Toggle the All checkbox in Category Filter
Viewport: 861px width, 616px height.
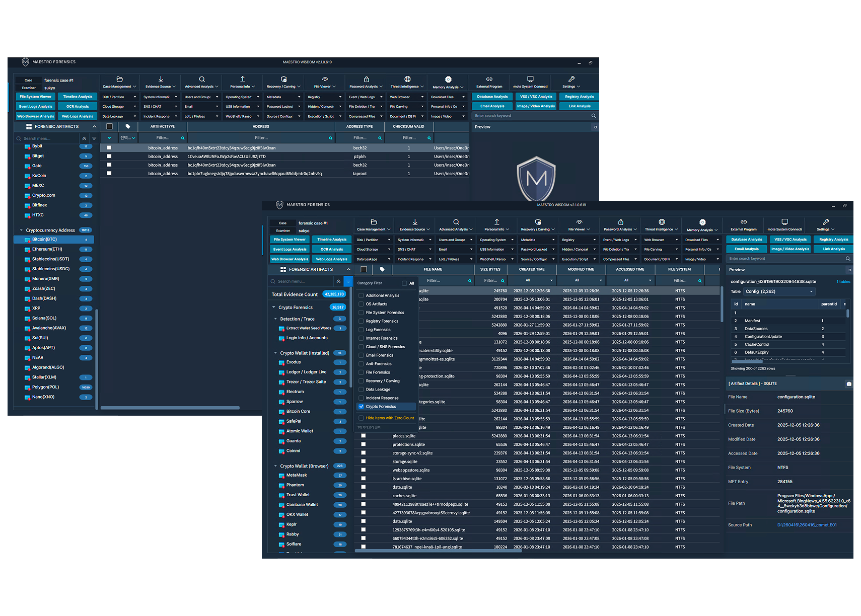point(404,283)
